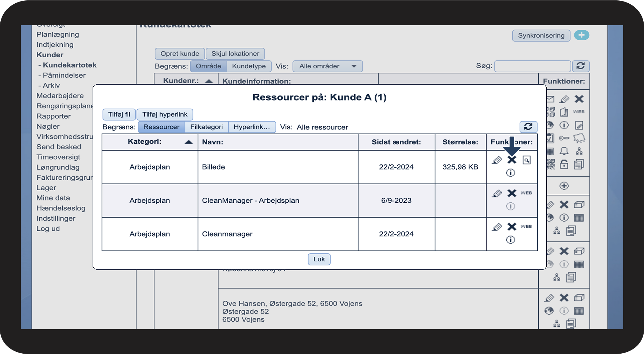Open Planlægning in the sidebar menu

coord(58,34)
